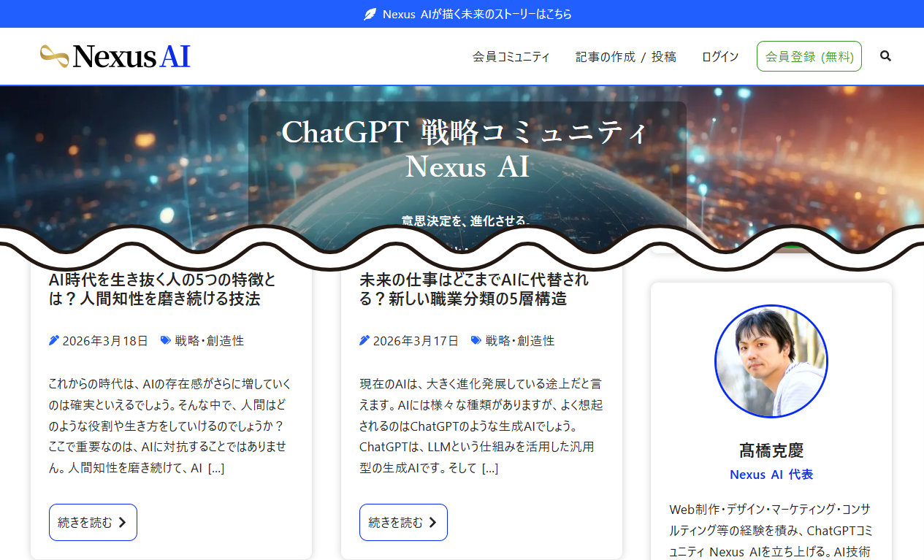The image size is (924, 560).
Task: Click hero tagline 意思決定を、進化させる
Action: coord(466,220)
